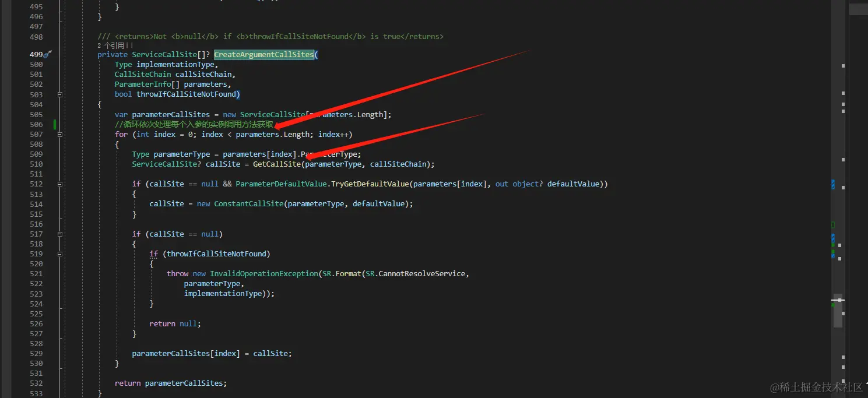Click the Chinese comment on line 506

pos(194,125)
